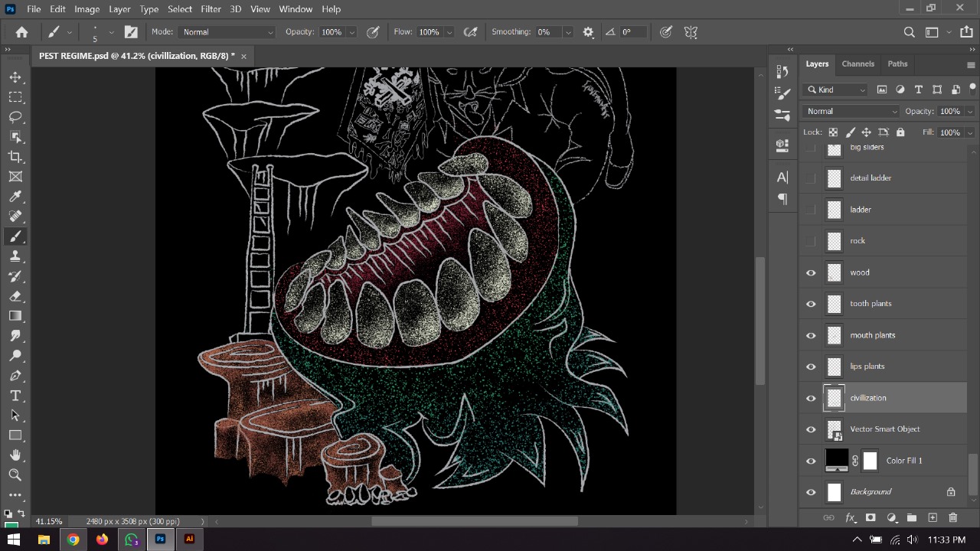Create a new group folder icon
Image resolution: width=980 pixels, height=551 pixels.
click(912, 518)
